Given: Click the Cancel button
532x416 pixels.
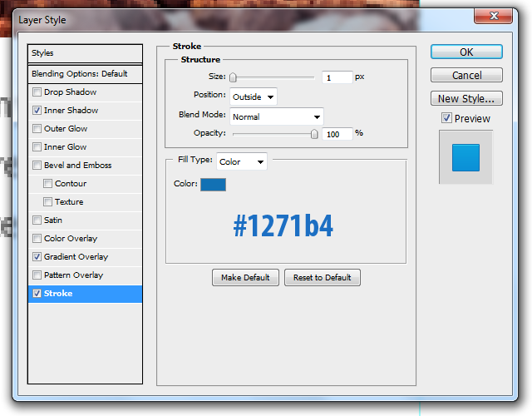Looking at the screenshot, I should coord(466,75).
